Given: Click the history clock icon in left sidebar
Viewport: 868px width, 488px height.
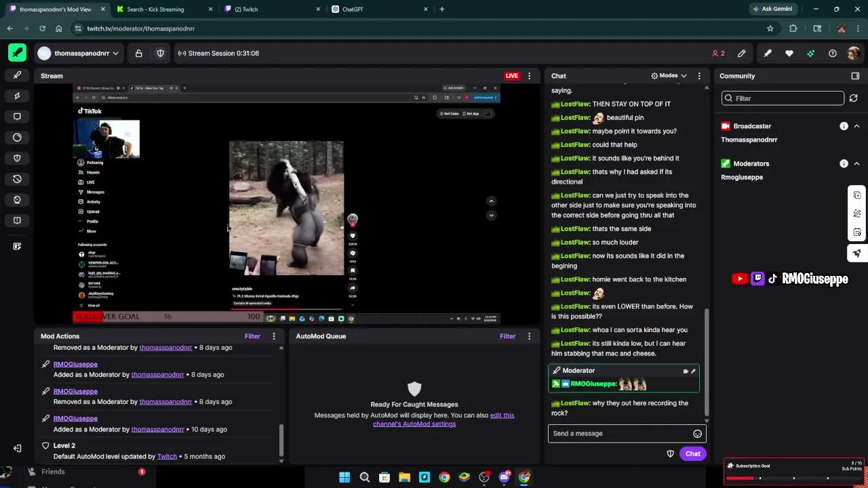Looking at the screenshot, I should (x=17, y=179).
